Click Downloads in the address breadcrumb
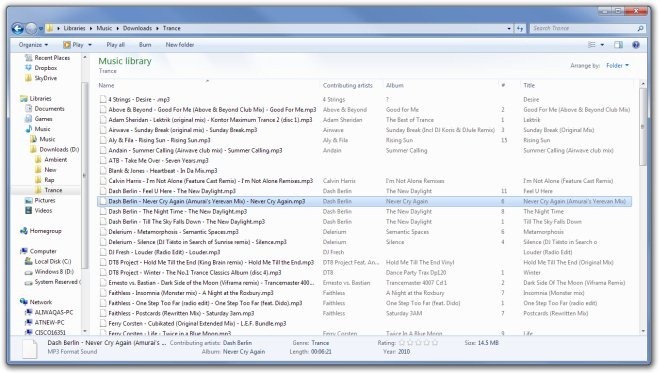660x374 pixels. (x=137, y=28)
